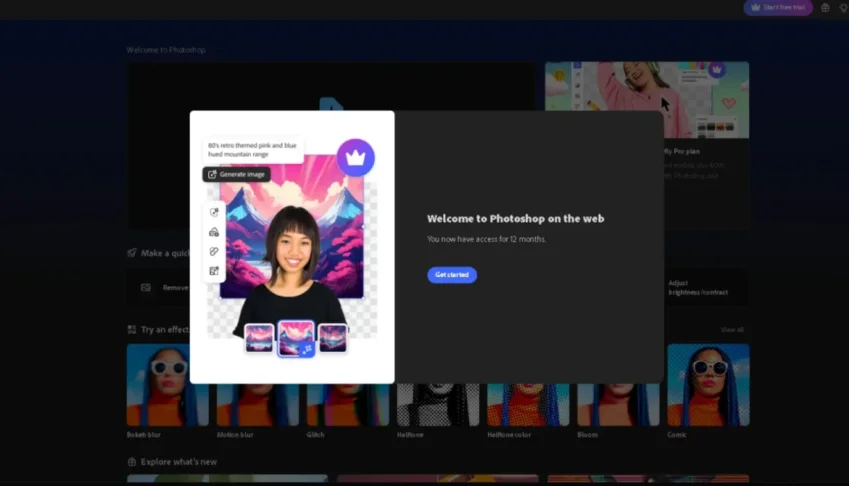This screenshot has width=849, height=486.
Task: Click the lightbulb icon in top bar
Action: pyautogui.click(x=844, y=8)
